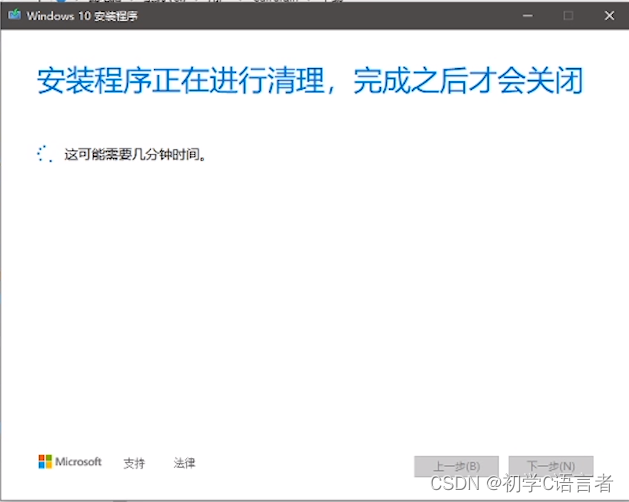Maximize the Windows 10 安装程序 window
Viewport: 629px width, 502px height.
[568, 16]
